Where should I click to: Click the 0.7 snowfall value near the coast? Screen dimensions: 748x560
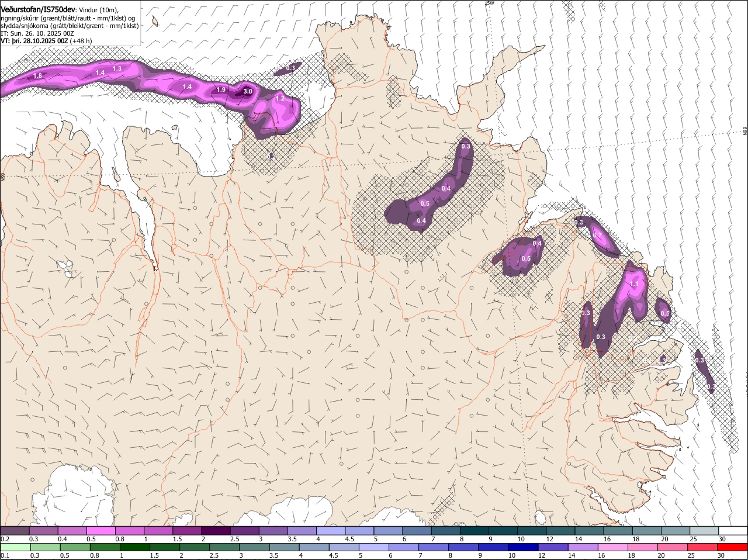click(597, 235)
